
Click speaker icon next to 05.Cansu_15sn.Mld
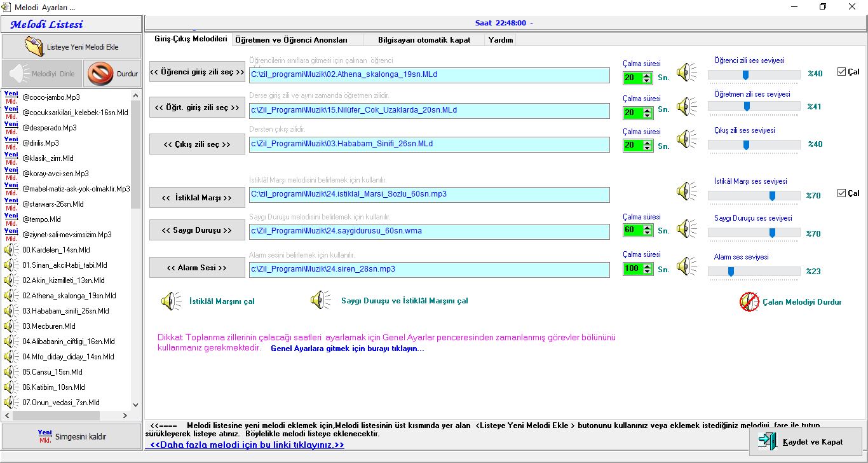tap(11, 372)
